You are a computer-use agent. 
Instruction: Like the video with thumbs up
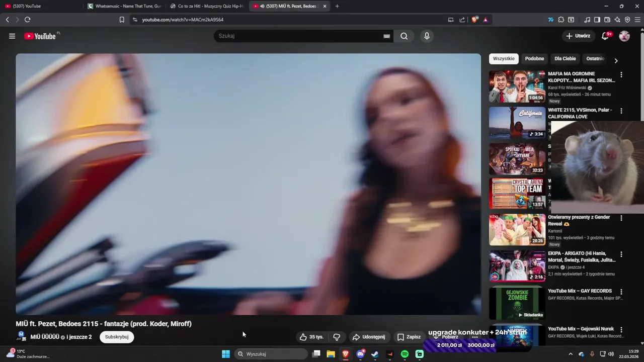tap(312, 337)
